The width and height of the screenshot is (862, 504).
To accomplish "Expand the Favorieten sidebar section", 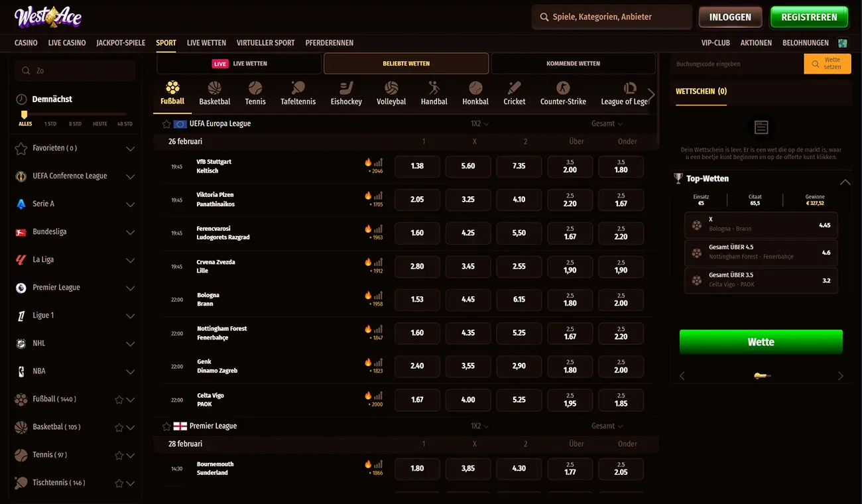I will click(x=131, y=149).
